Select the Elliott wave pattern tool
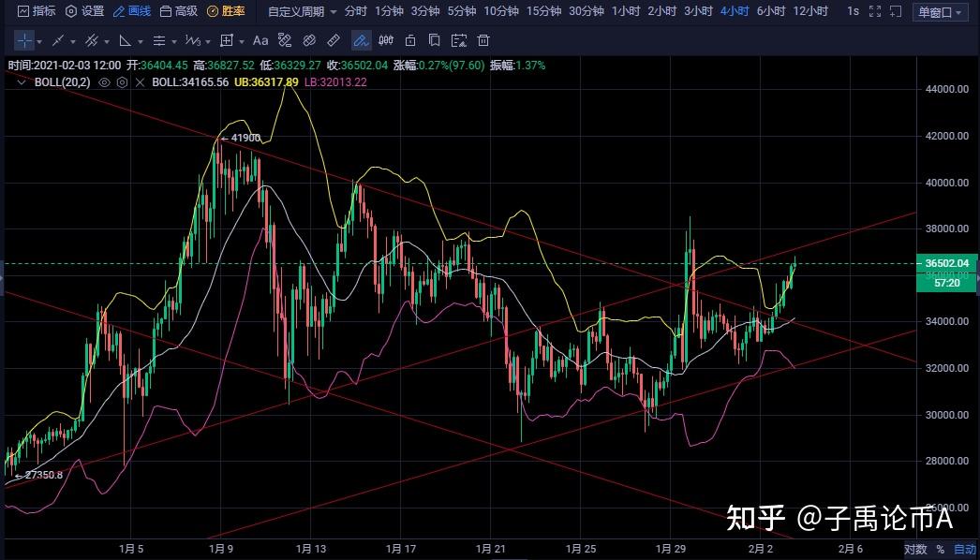The image size is (980, 560). click(x=192, y=40)
